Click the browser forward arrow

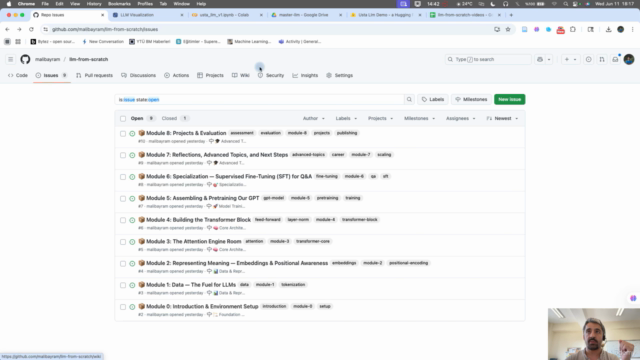coord(19,29)
